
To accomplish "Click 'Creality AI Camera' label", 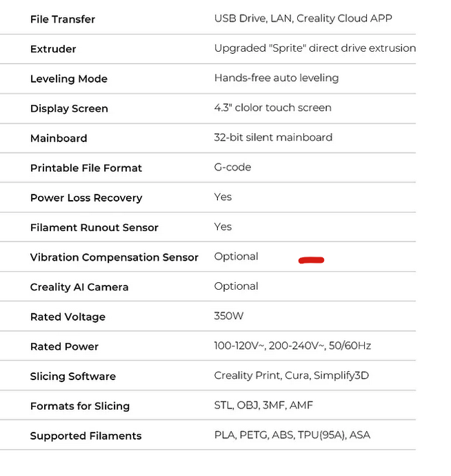I will pyautogui.click(x=79, y=287).
